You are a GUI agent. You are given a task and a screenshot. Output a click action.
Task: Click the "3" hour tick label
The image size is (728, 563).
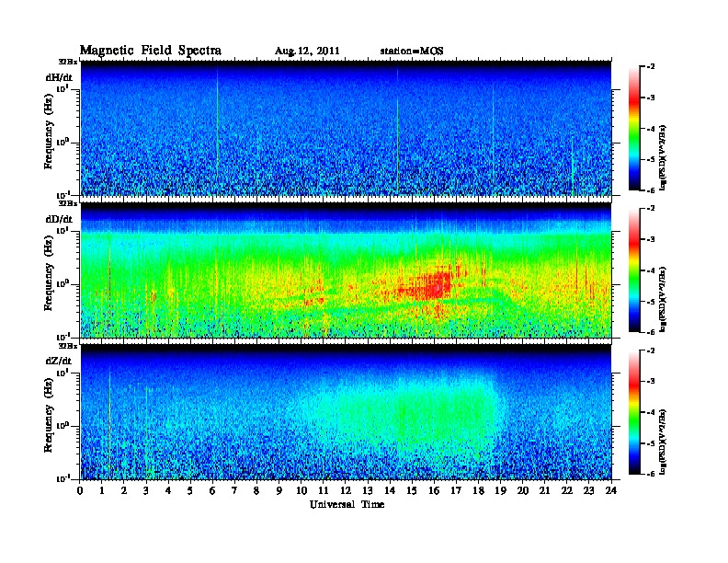pyautogui.click(x=146, y=490)
